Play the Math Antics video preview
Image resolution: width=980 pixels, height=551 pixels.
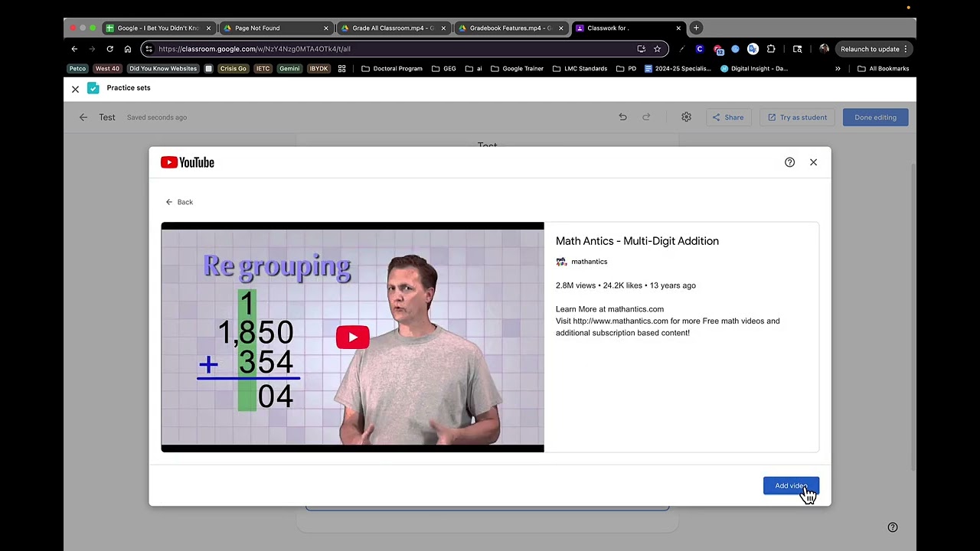(352, 337)
